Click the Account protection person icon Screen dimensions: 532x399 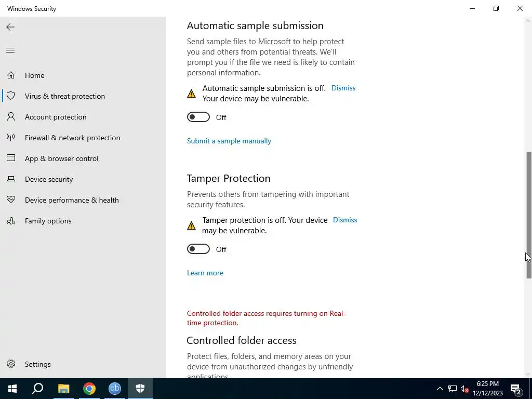11,117
